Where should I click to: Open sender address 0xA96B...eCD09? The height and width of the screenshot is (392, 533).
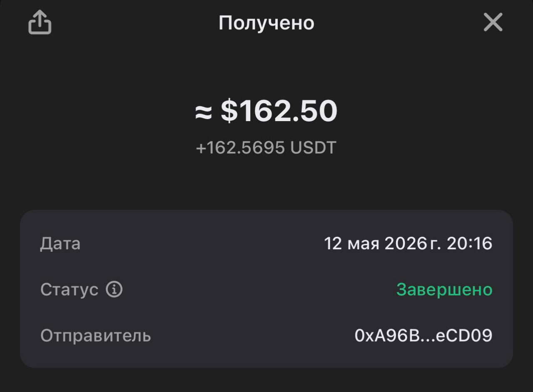(423, 335)
